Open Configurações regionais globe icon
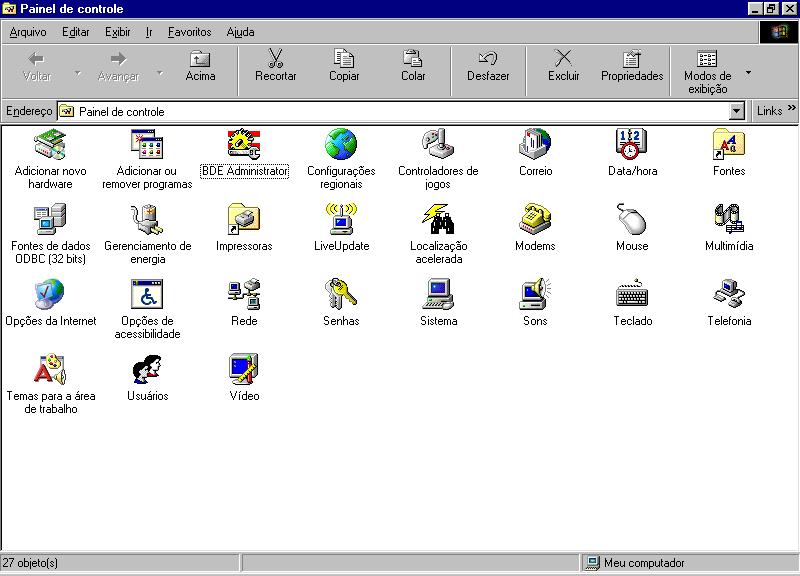Viewport: 800px width, 576px height. [341, 144]
